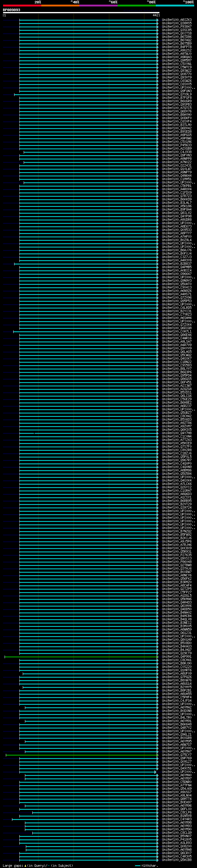Viewport: 197px width, 868px height.
Task: Select the UniRef100_B3TLM0 label
Action: (177, 125)
